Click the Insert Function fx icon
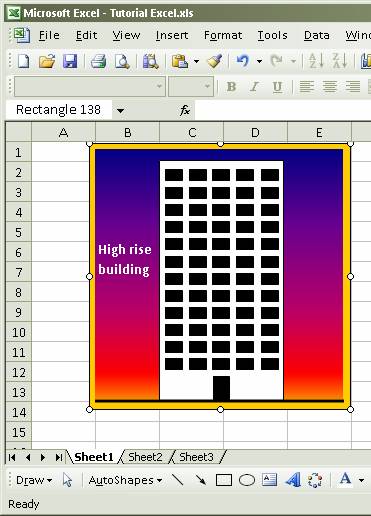The height and width of the screenshot is (516, 371). tap(185, 110)
